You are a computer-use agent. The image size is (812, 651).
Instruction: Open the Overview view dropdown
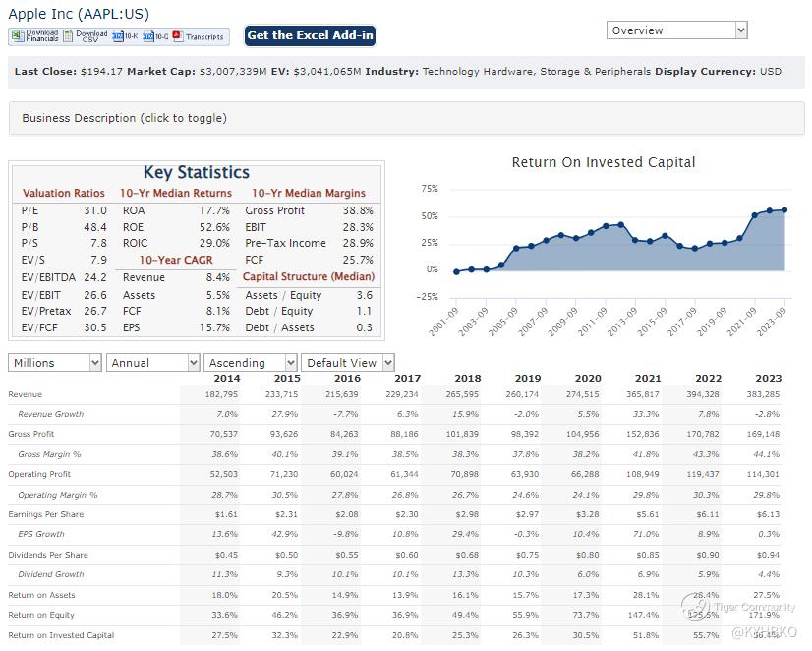677,30
